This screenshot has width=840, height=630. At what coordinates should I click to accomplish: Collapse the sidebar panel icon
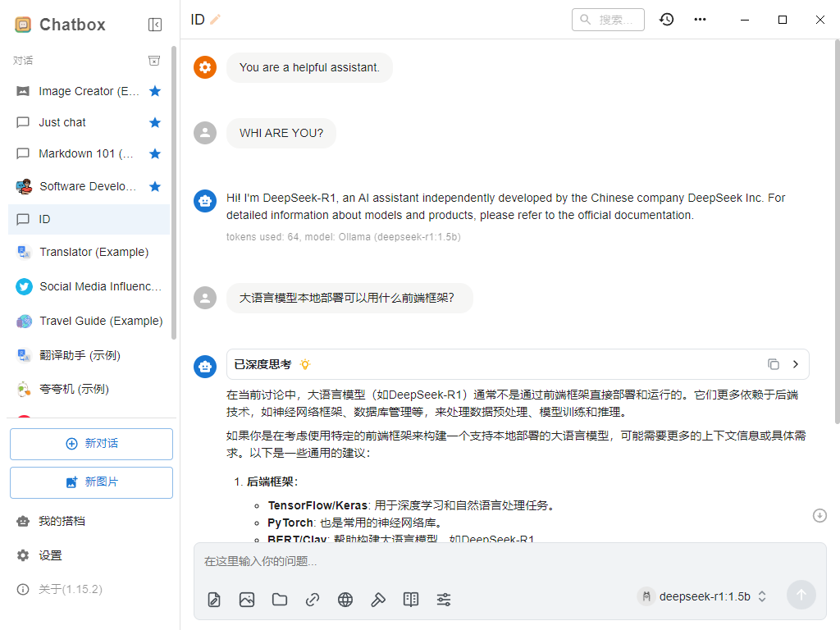[155, 25]
